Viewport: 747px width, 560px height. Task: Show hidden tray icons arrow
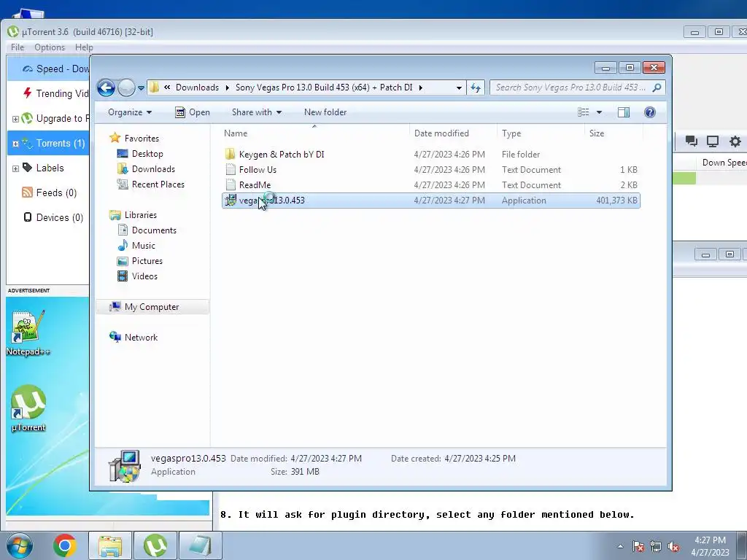click(x=620, y=546)
